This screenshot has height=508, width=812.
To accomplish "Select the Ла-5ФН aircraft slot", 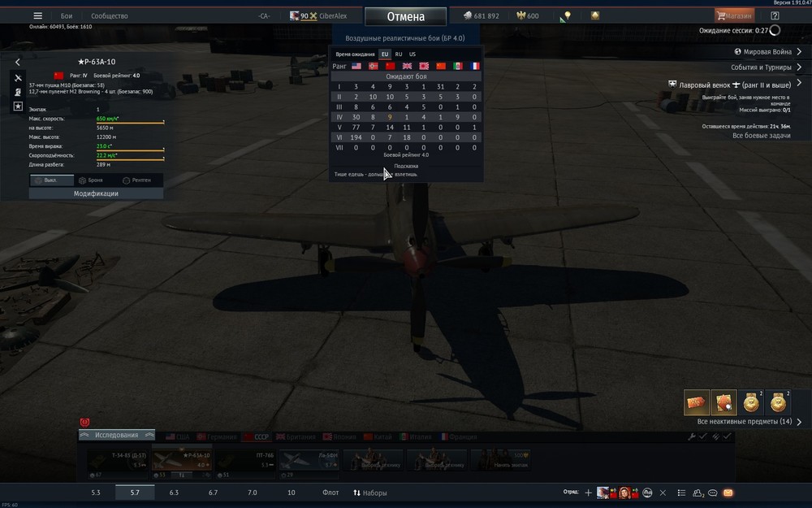I will tap(309, 464).
